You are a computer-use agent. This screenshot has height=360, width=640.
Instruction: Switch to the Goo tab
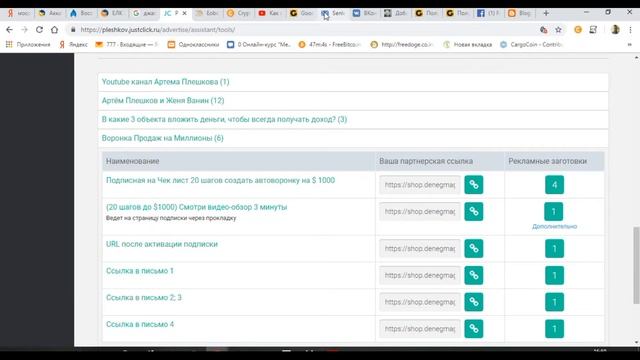[300, 13]
